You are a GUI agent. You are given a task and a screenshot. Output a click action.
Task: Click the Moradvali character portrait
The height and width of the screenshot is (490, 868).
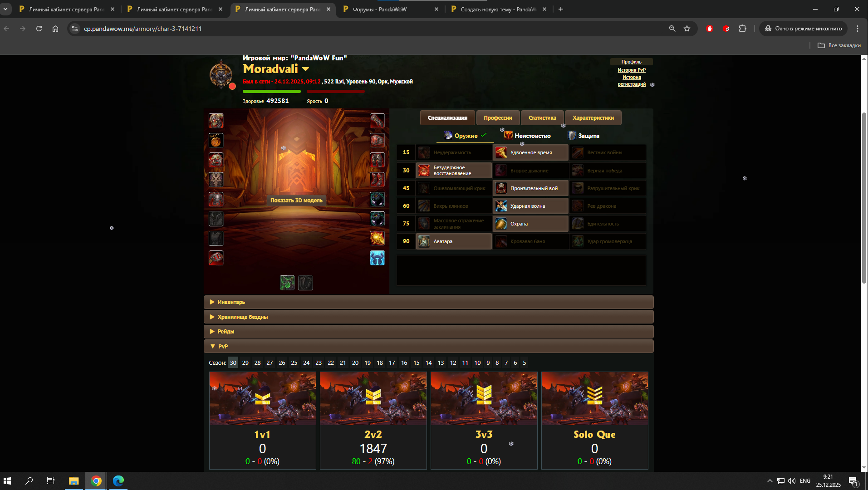[221, 74]
